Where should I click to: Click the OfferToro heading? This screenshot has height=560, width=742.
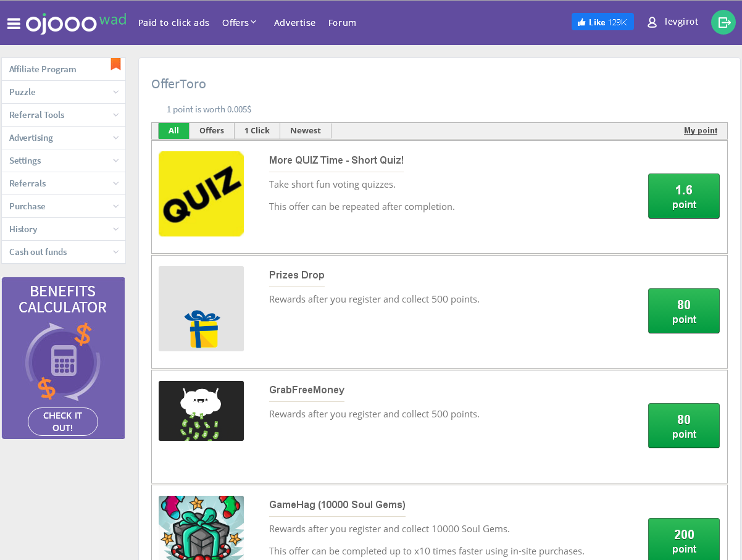coord(179,84)
